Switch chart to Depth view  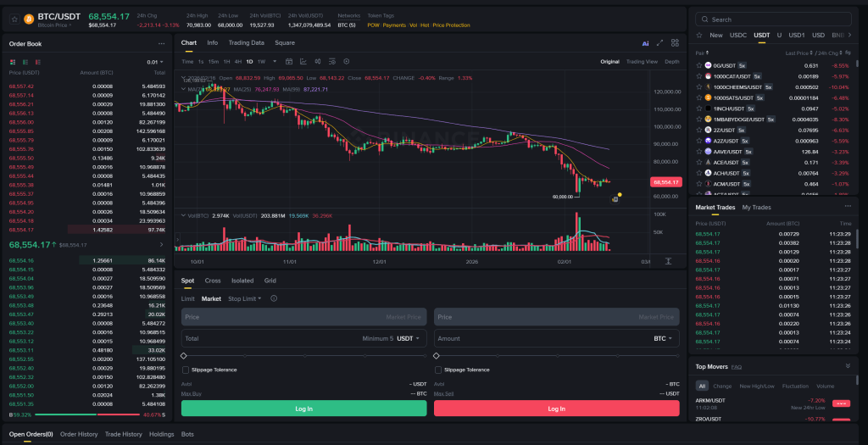pos(672,61)
